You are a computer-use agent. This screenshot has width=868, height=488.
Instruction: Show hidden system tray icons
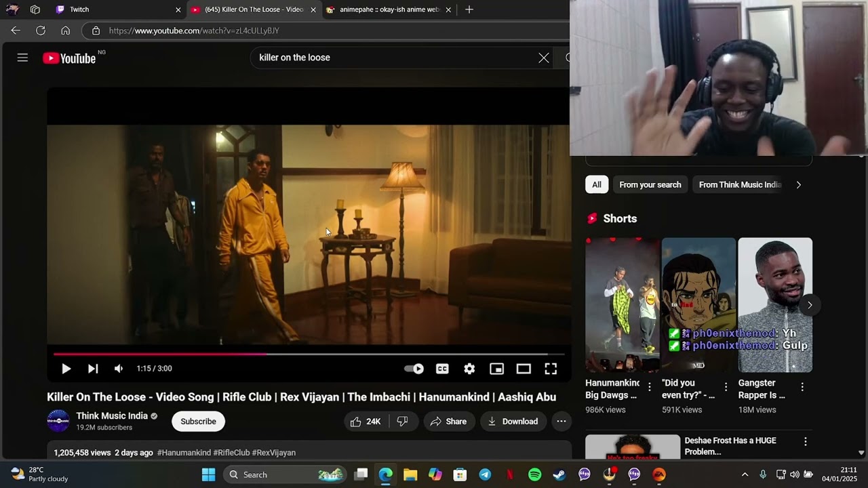click(x=745, y=474)
